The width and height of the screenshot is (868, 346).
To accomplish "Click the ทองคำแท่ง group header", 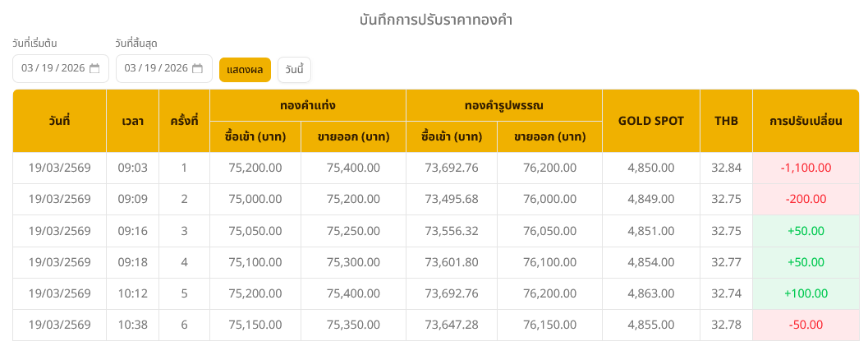I will [x=308, y=105].
